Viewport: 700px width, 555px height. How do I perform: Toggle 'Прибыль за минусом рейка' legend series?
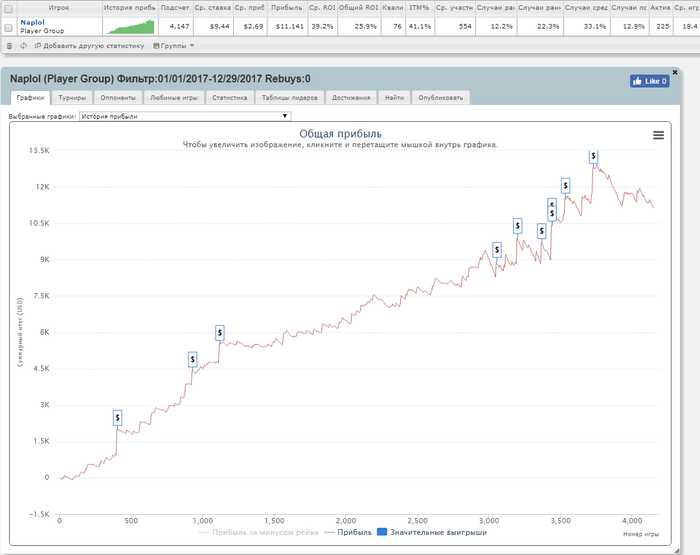[x=258, y=533]
